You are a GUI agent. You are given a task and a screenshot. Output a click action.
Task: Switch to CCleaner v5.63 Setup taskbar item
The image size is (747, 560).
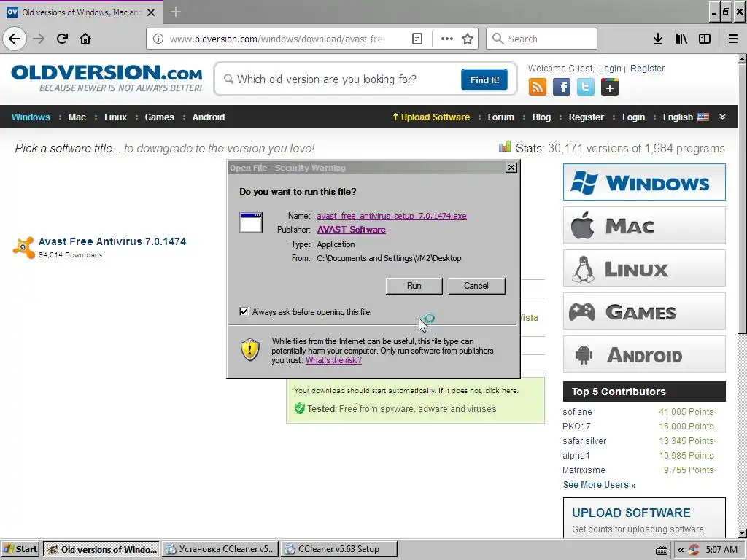[x=338, y=550]
